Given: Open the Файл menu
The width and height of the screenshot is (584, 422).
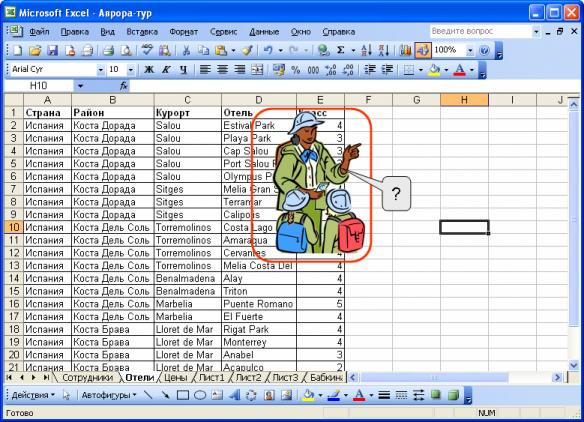Looking at the screenshot, I should tap(39, 32).
